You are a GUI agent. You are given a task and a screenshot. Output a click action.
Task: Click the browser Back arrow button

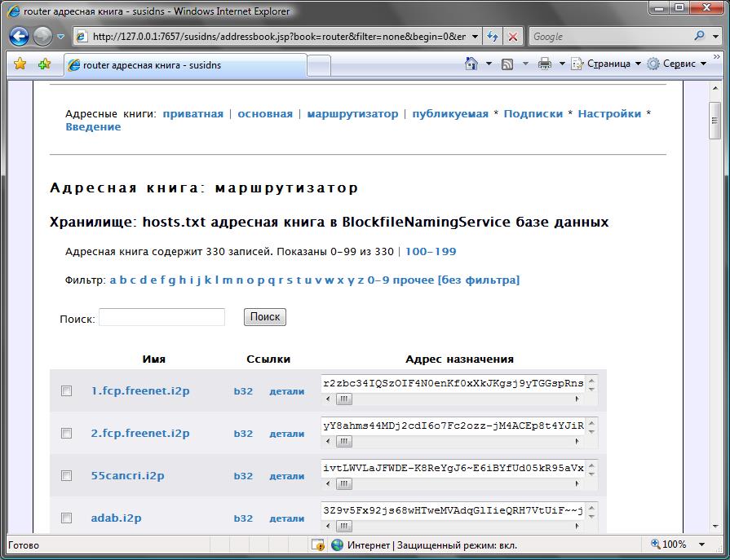20,37
